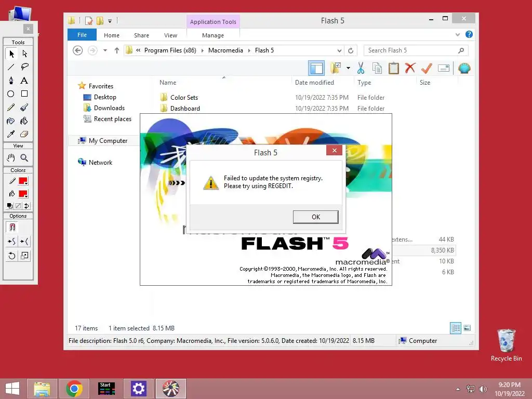The width and height of the screenshot is (532, 399).
Task: Open the Manage ribbon tab
Action: tap(213, 35)
